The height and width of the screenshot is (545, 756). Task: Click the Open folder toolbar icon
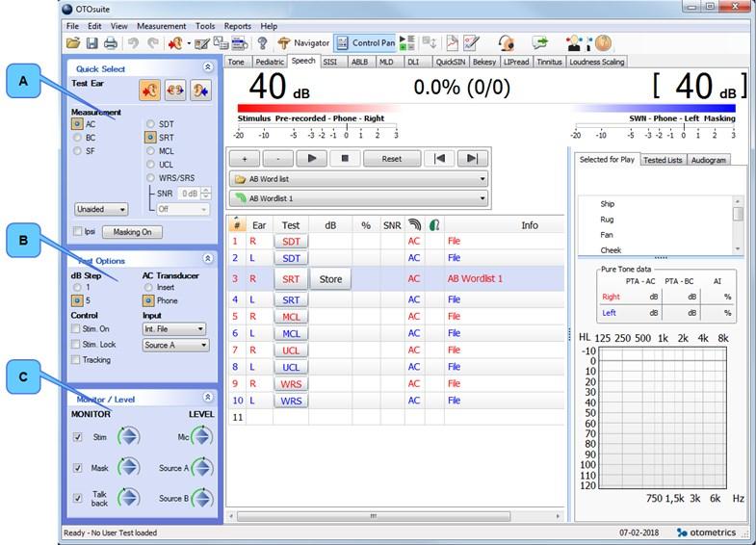coord(73,43)
